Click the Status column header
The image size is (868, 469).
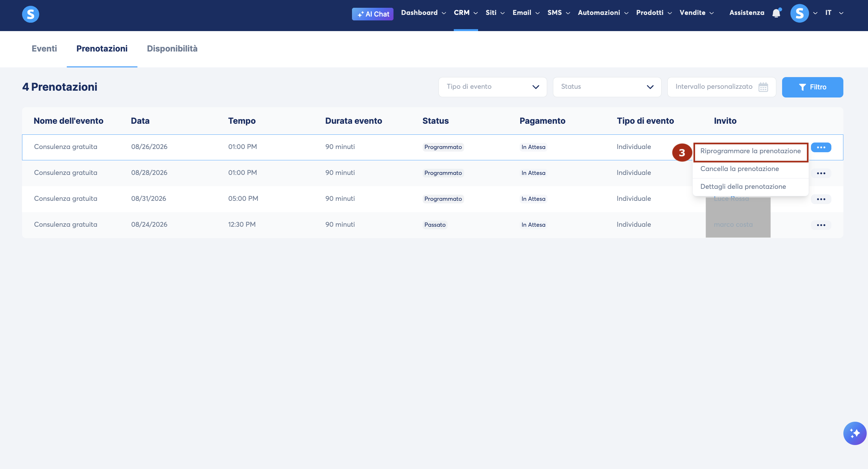point(435,121)
